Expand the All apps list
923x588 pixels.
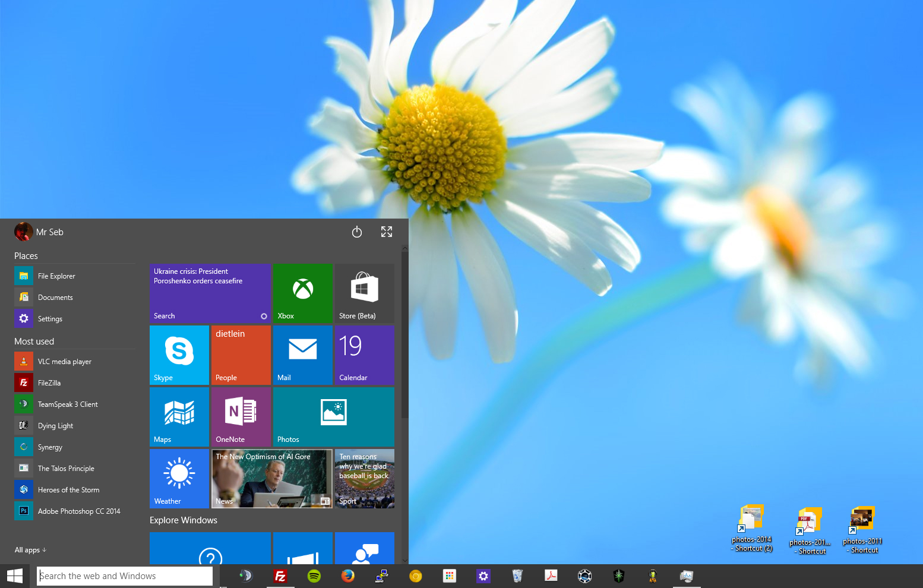30,550
